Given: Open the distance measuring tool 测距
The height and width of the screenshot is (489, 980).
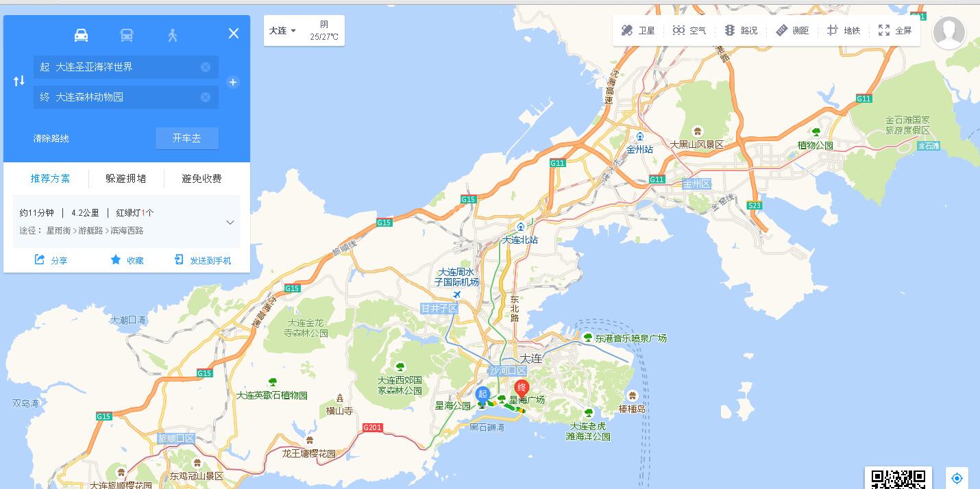Looking at the screenshot, I should (x=792, y=31).
